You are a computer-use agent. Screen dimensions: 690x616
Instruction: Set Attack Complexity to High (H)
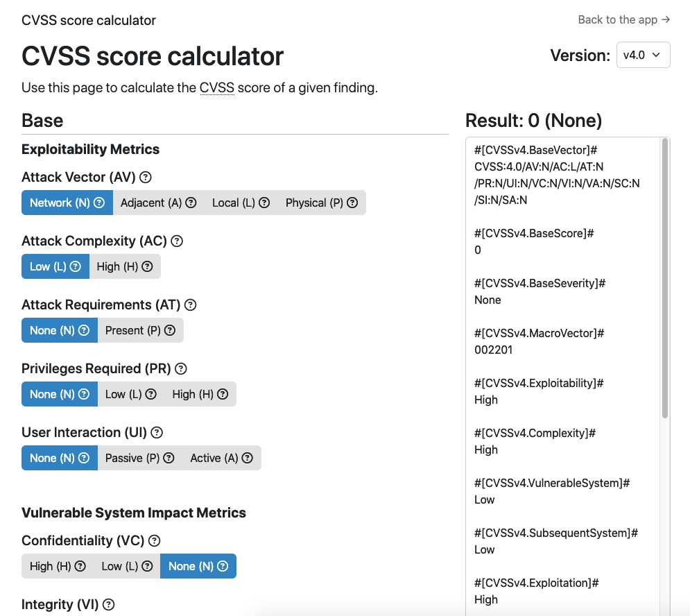[x=125, y=266]
